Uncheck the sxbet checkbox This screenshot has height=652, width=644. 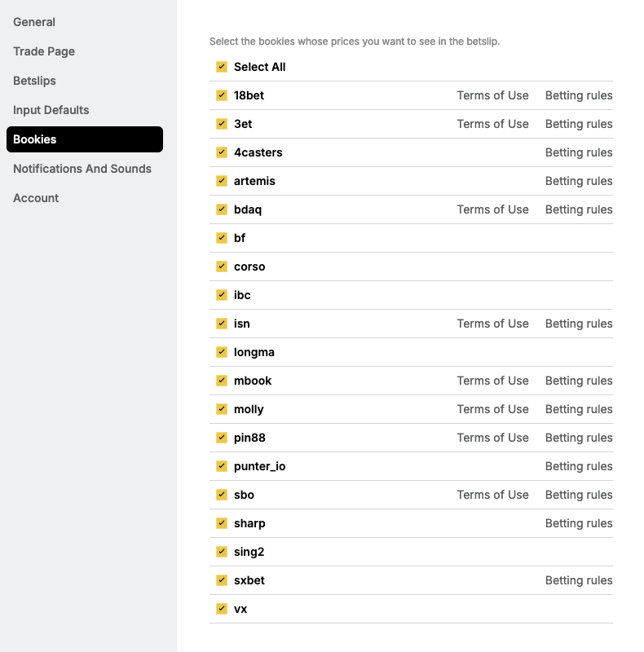pos(222,580)
